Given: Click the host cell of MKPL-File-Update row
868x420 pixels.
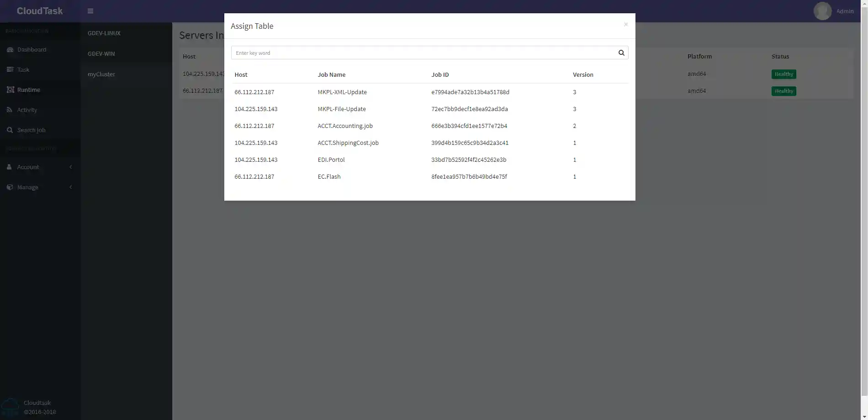Looking at the screenshot, I should (x=256, y=109).
